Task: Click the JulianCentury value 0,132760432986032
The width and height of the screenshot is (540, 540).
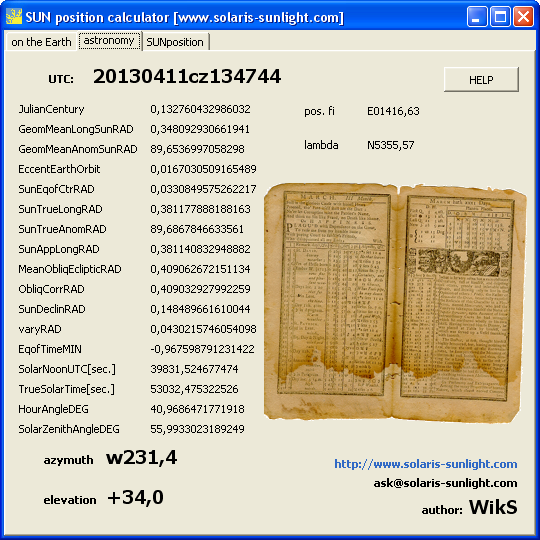Action: click(x=200, y=109)
